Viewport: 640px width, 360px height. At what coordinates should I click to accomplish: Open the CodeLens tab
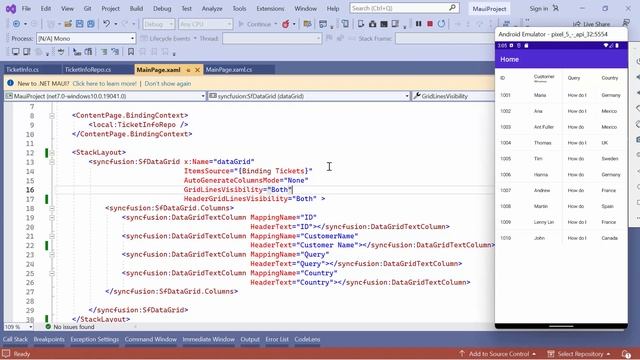click(307, 339)
